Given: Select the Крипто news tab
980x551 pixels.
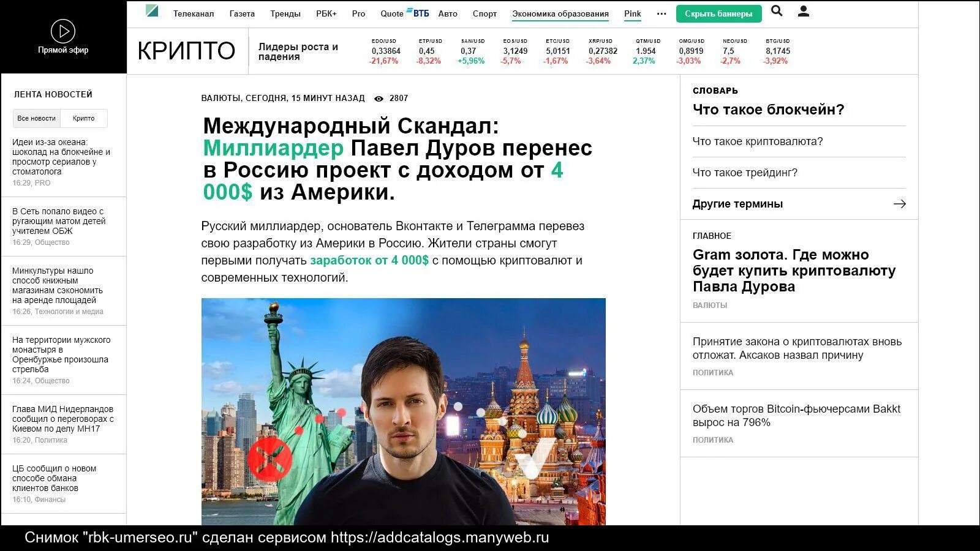Looking at the screenshot, I should [83, 118].
